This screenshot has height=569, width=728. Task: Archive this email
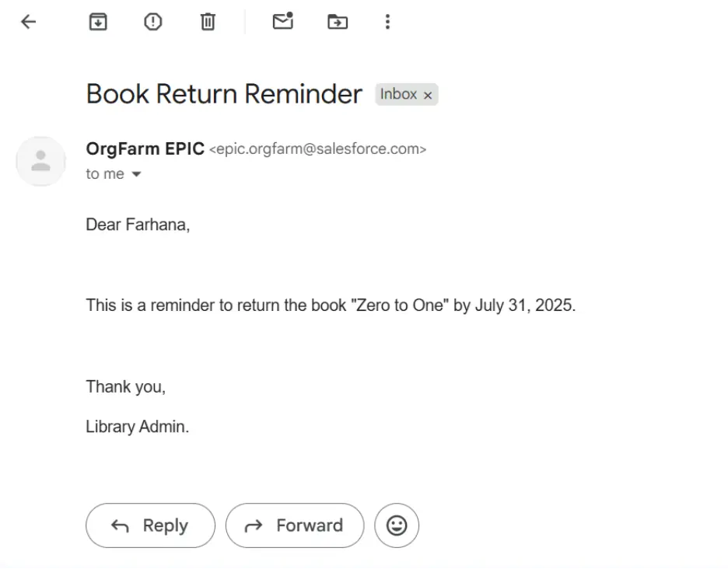(97, 22)
